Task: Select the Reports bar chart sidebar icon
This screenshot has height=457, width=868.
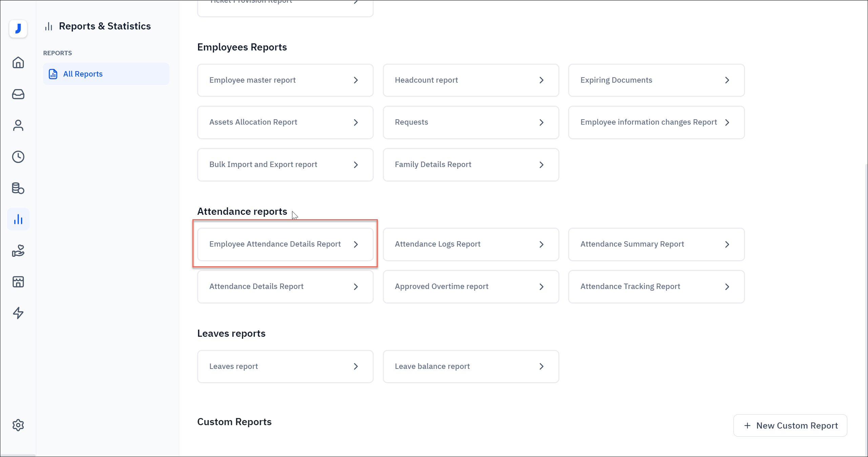Action: (x=18, y=220)
